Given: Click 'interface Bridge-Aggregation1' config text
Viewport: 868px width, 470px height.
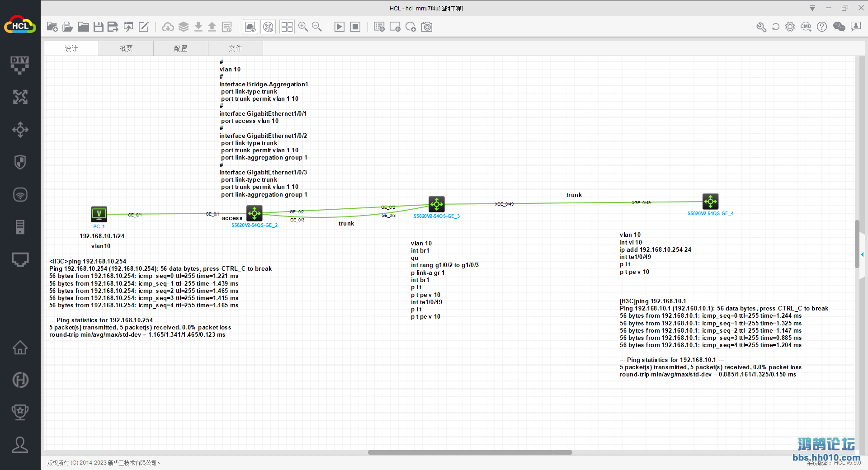Looking at the screenshot, I should coord(264,84).
